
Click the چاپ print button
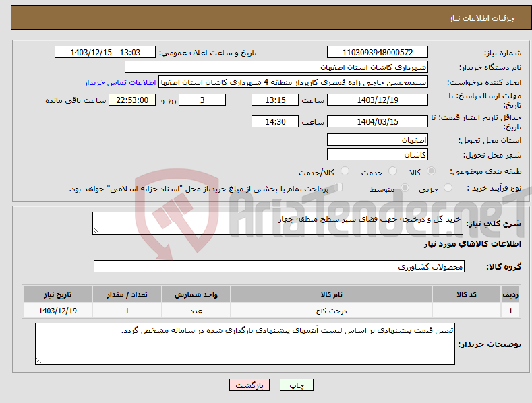click(296, 385)
